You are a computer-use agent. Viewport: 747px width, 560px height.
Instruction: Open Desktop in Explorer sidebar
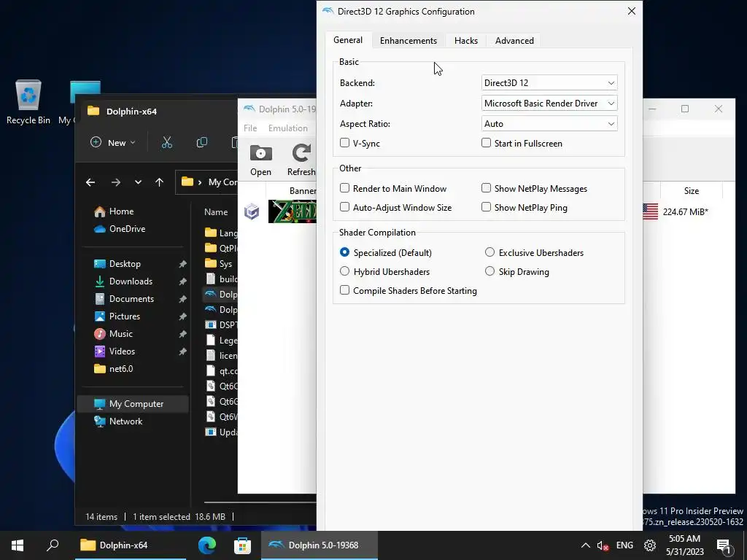pyautogui.click(x=117, y=264)
